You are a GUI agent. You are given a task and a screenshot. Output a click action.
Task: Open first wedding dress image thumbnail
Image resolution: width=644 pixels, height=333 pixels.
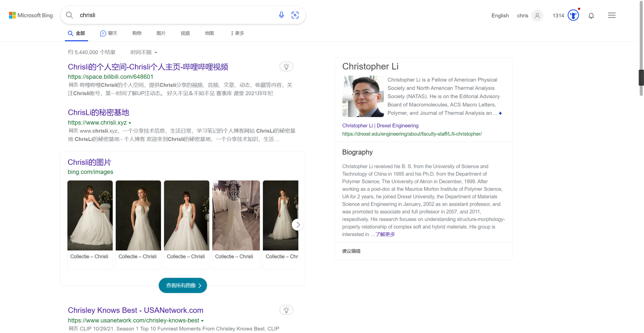click(x=90, y=215)
